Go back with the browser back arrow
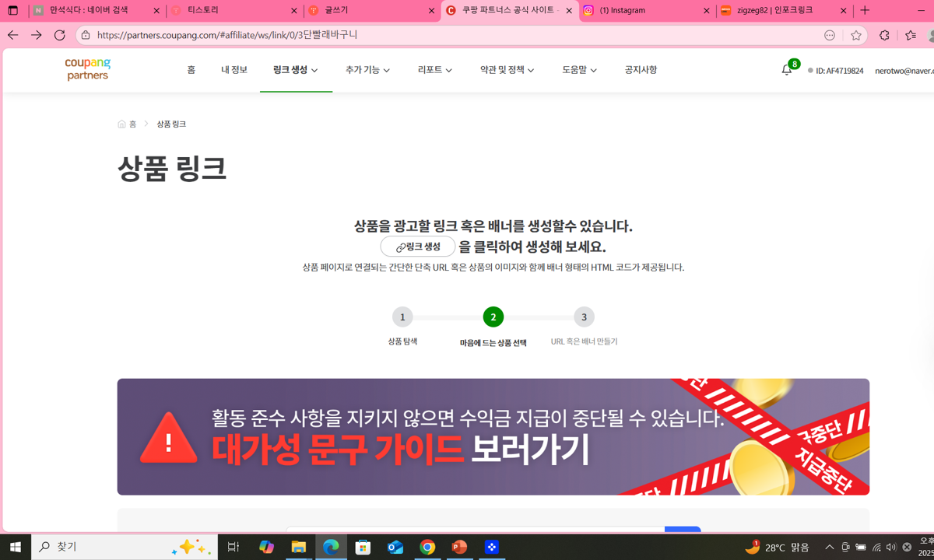Image resolution: width=934 pixels, height=560 pixels. pyautogui.click(x=12, y=35)
